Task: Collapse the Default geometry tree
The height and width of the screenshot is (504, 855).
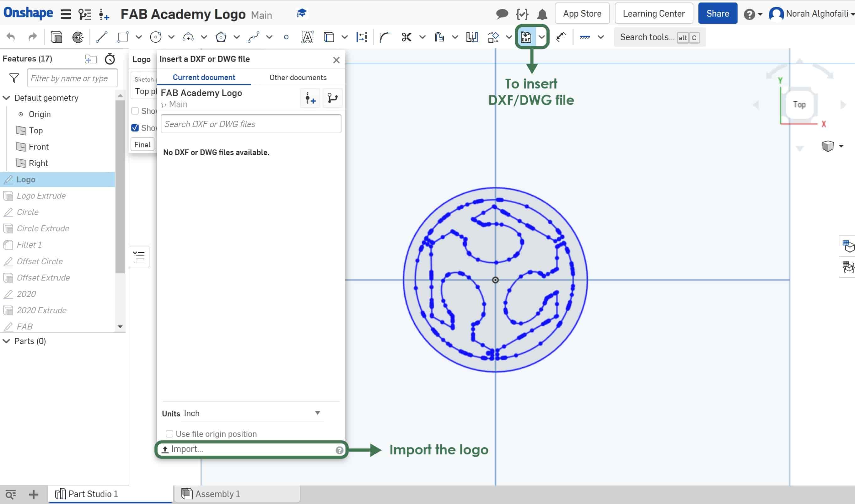Action: (7, 98)
